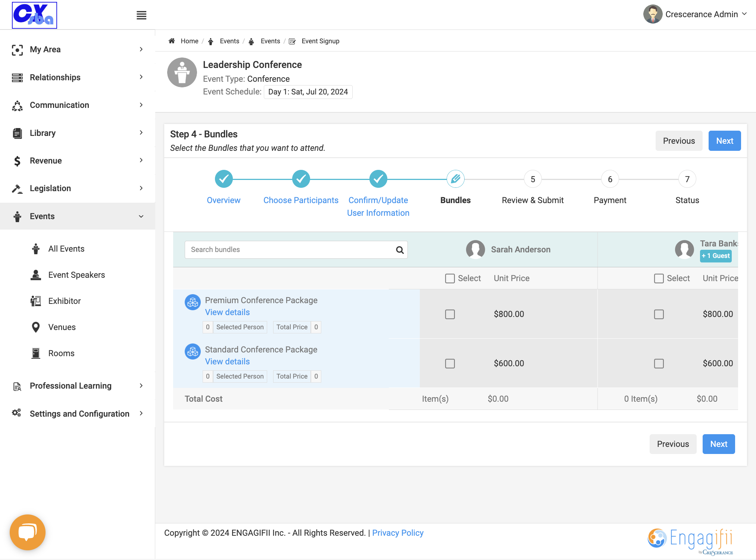Click the Bundles step pencil icon
Screen dimensions: 756x560
456,179
